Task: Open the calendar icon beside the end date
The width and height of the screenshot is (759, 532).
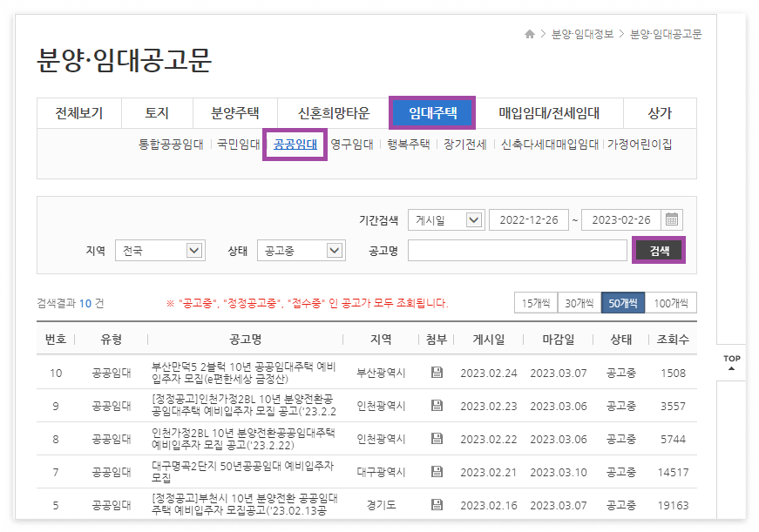Action: tap(671, 219)
